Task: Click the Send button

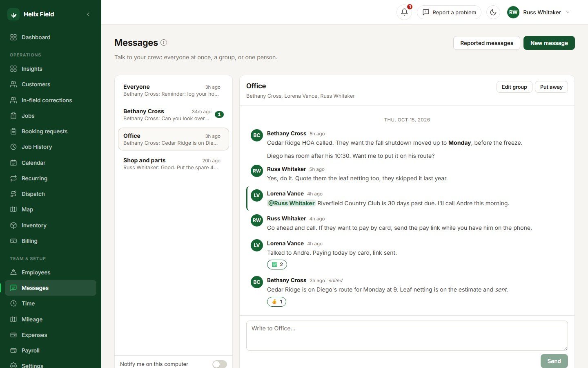Action: pyautogui.click(x=554, y=361)
